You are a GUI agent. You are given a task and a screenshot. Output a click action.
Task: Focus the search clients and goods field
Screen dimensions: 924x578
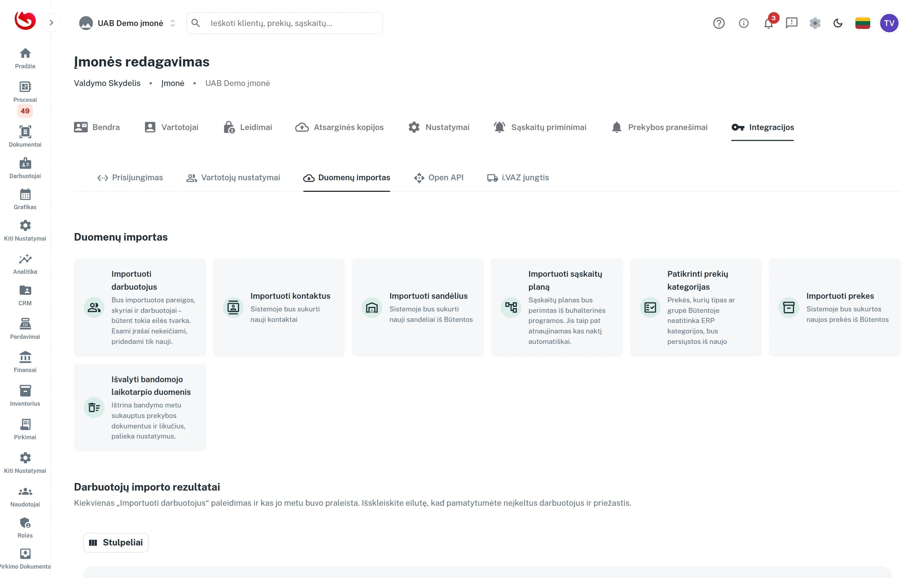pyautogui.click(x=284, y=23)
